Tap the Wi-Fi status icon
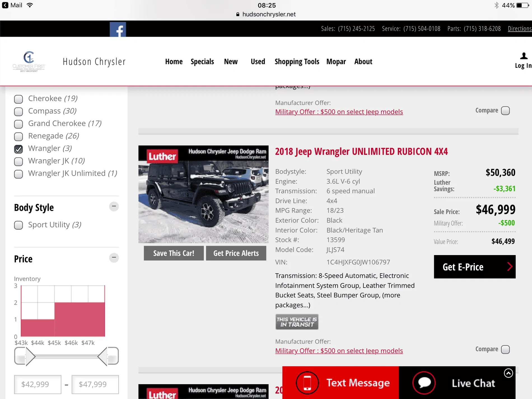 (30, 5)
